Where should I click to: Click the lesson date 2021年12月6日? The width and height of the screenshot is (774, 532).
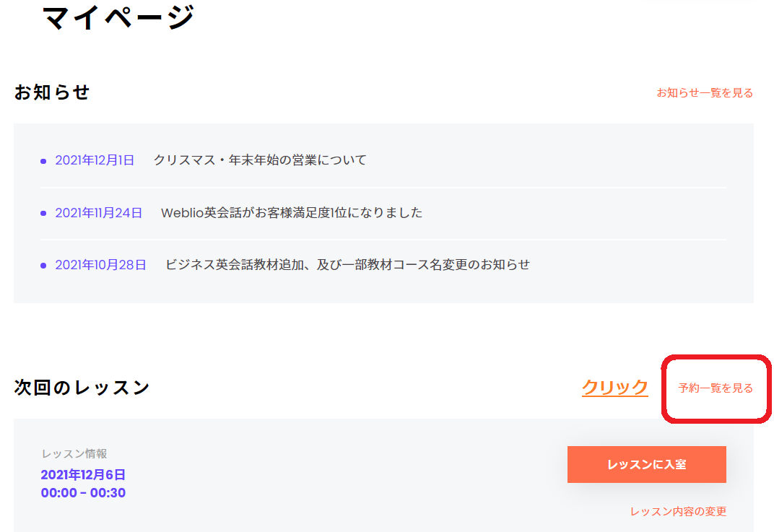[x=83, y=475]
